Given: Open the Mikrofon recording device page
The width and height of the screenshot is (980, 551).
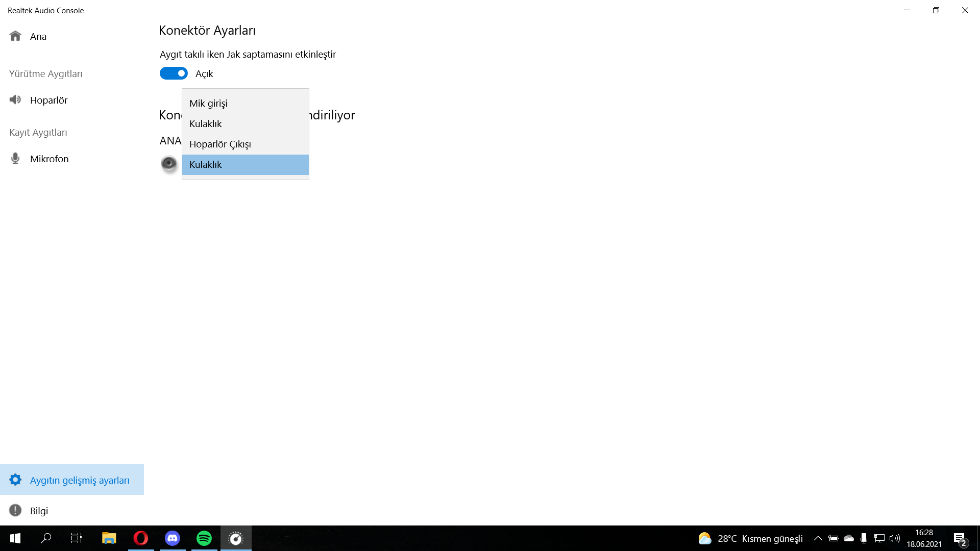Looking at the screenshot, I should [49, 159].
